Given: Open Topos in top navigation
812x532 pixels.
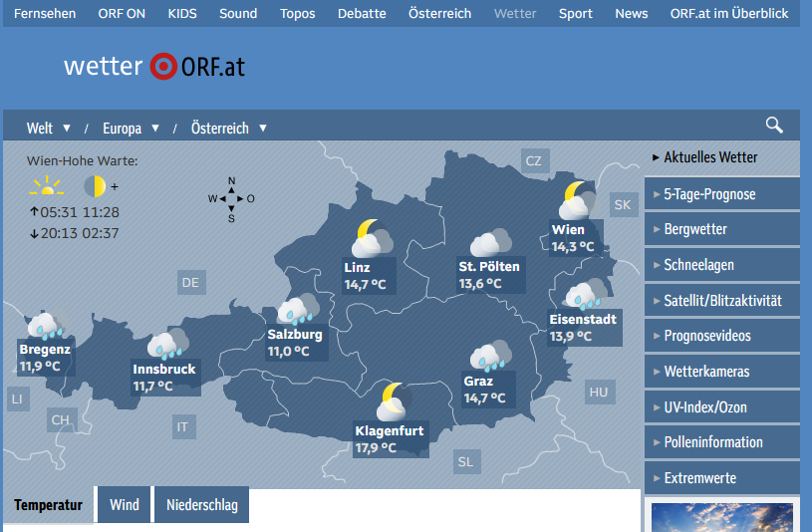Looking at the screenshot, I should pos(298,14).
